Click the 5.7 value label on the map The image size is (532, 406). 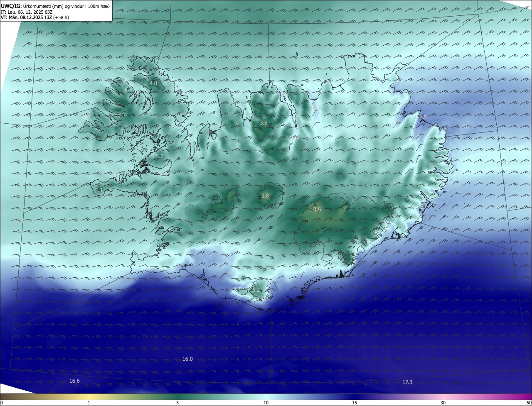point(160,156)
